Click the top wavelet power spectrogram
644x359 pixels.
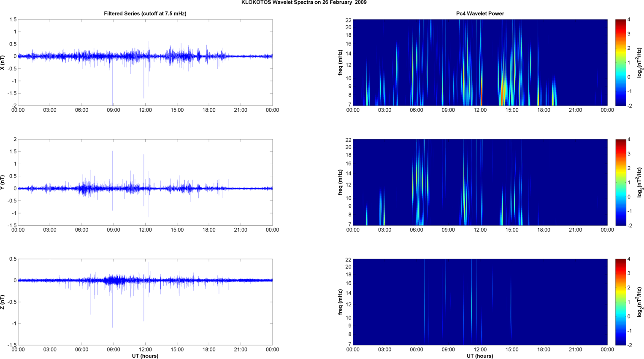(480, 62)
